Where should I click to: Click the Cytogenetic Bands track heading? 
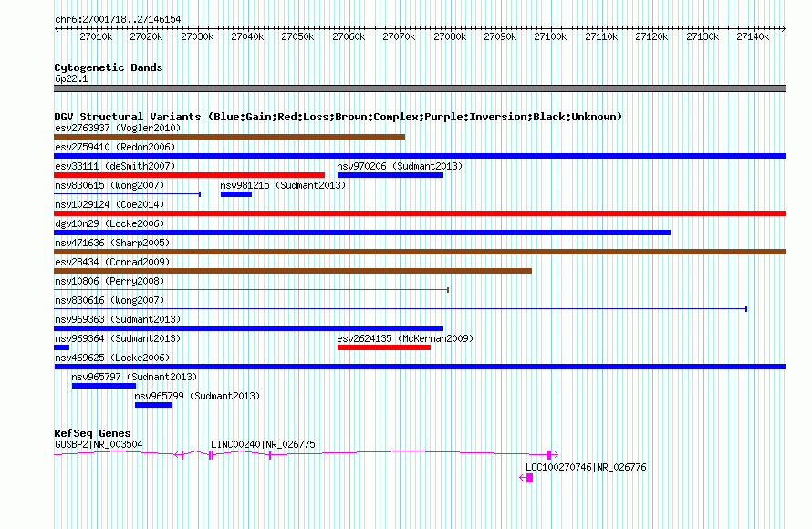(x=109, y=67)
